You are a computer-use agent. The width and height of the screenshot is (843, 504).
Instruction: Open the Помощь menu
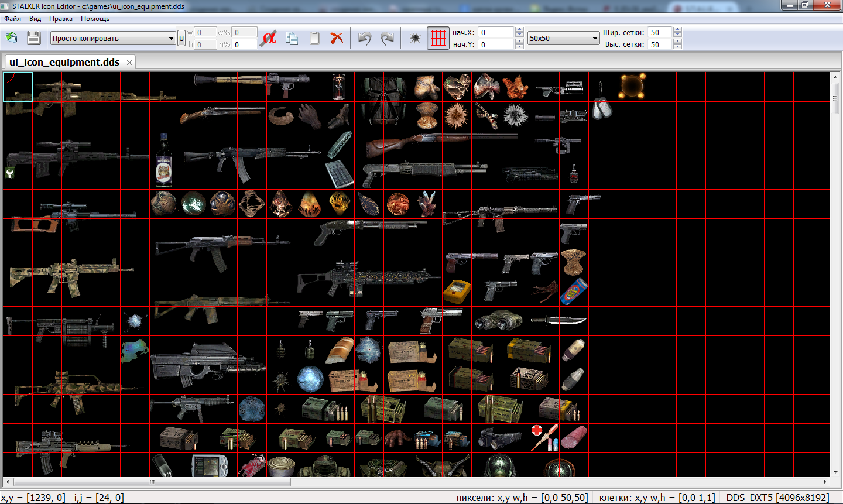[x=95, y=19]
